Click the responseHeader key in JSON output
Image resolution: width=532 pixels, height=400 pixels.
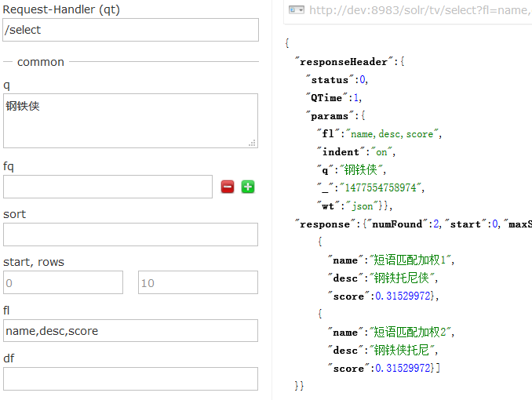pyautogui.click(x=344, y=62)
